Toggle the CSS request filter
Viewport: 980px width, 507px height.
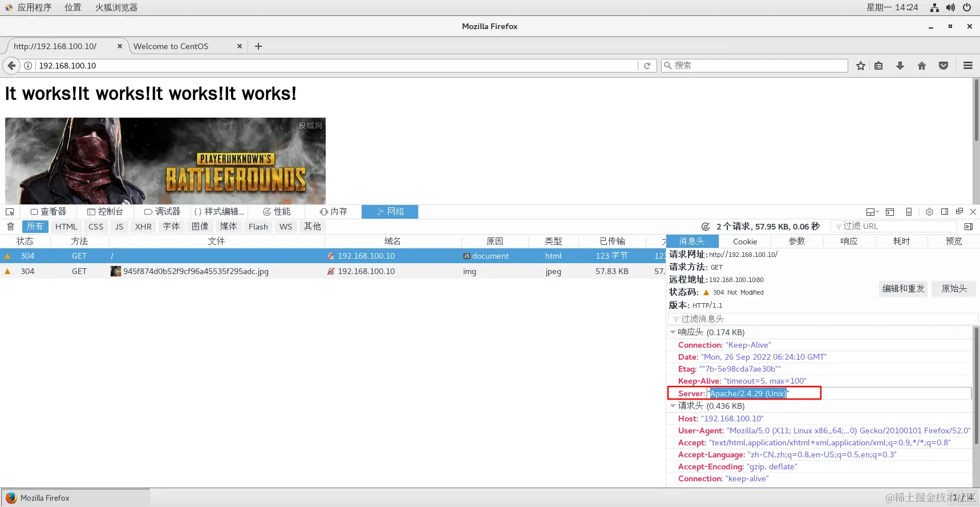(x=96, y=227)
